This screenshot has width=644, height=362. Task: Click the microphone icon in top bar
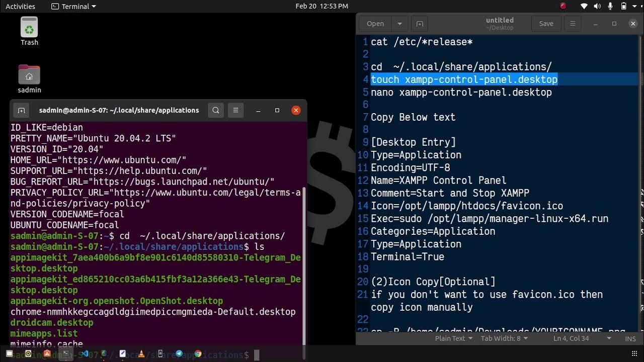[610, 6]
